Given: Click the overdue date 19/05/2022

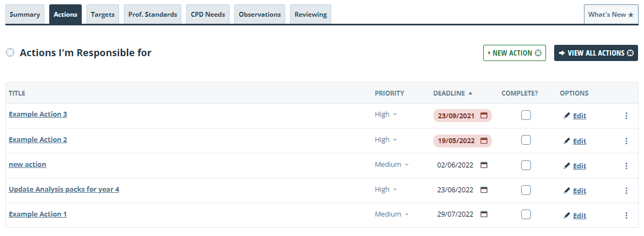Looking at the screenshot, I should click(456, 141).
